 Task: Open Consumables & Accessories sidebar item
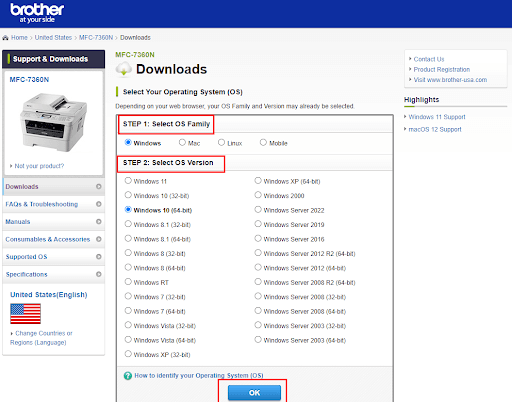pyautogui.click(x=53, y=239)
